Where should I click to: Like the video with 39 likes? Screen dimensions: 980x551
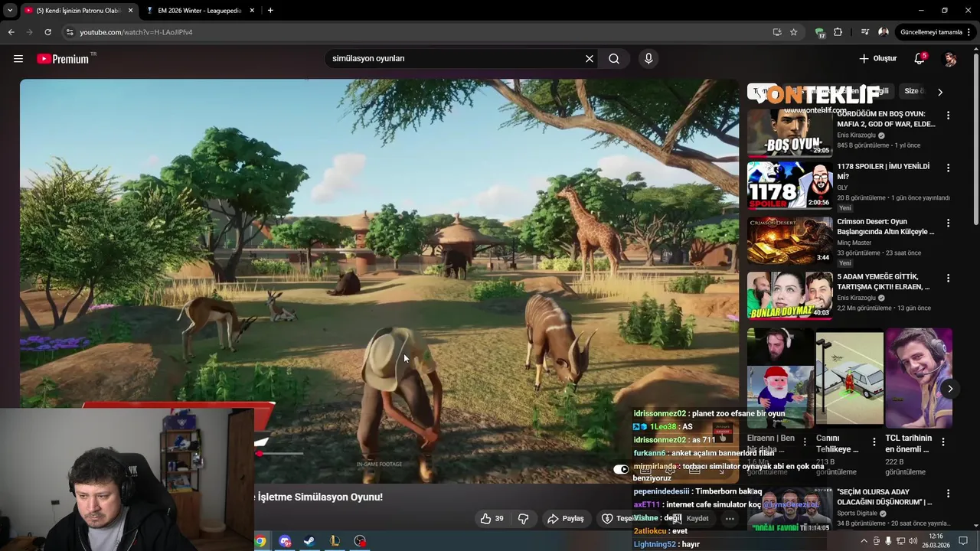pos(492,519)
